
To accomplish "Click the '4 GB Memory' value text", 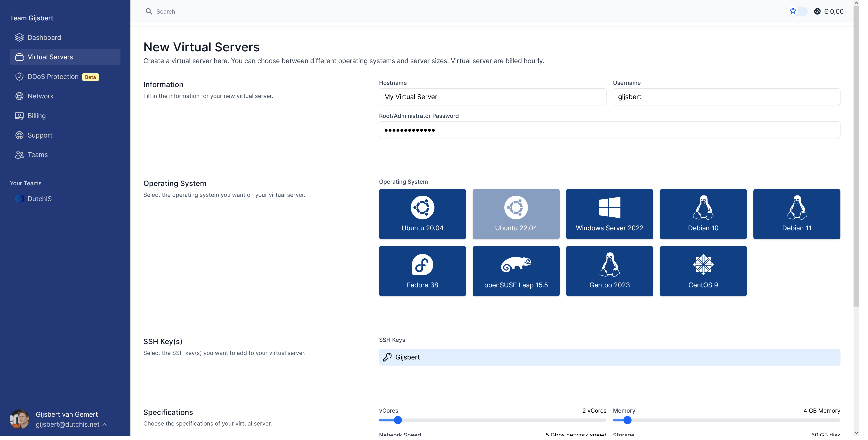I will pyautogui.click(x=830, y=415).
